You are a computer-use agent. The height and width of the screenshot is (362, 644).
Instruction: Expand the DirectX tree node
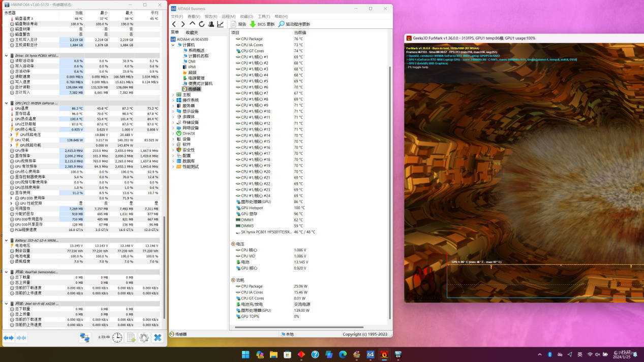pyautogui.click(x=173, y=134)
